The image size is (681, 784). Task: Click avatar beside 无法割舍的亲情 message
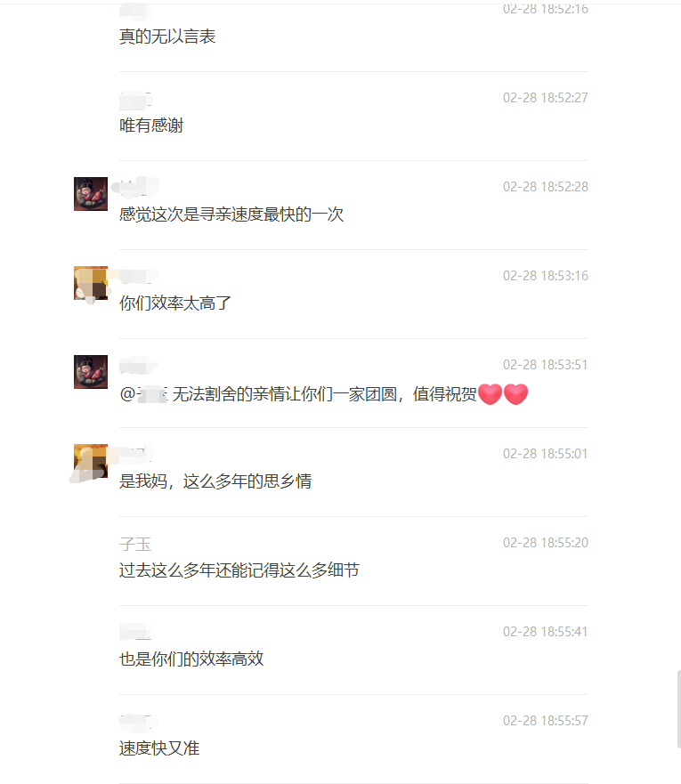pos(91,372)
